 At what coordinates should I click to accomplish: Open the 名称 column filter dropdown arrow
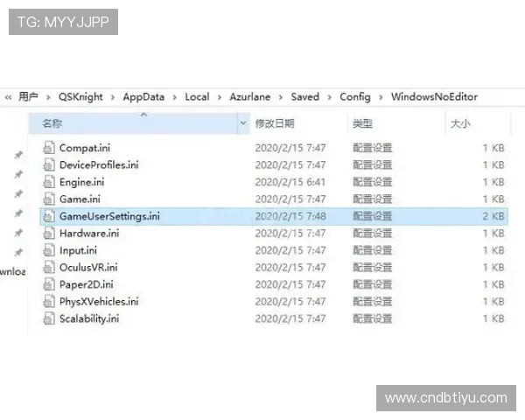(x=243, y=124)
